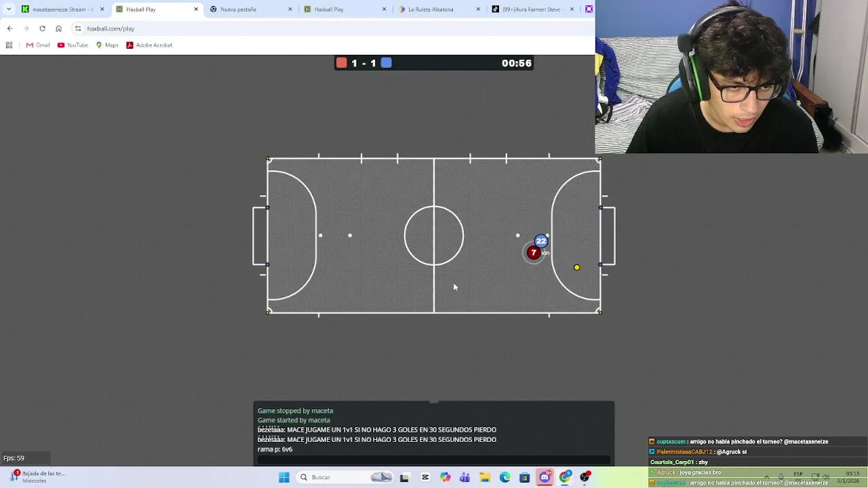
Task: Switch to La Ruleta Aleatoria tab
Action: 438,9
